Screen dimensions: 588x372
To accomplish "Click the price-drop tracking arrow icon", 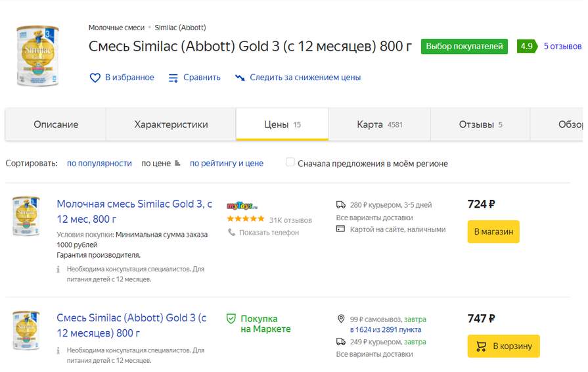I will click(x=240, y=78).
